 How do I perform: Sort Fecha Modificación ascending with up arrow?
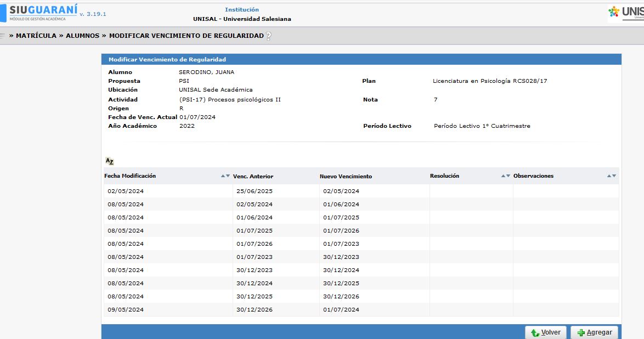point(223,176)
